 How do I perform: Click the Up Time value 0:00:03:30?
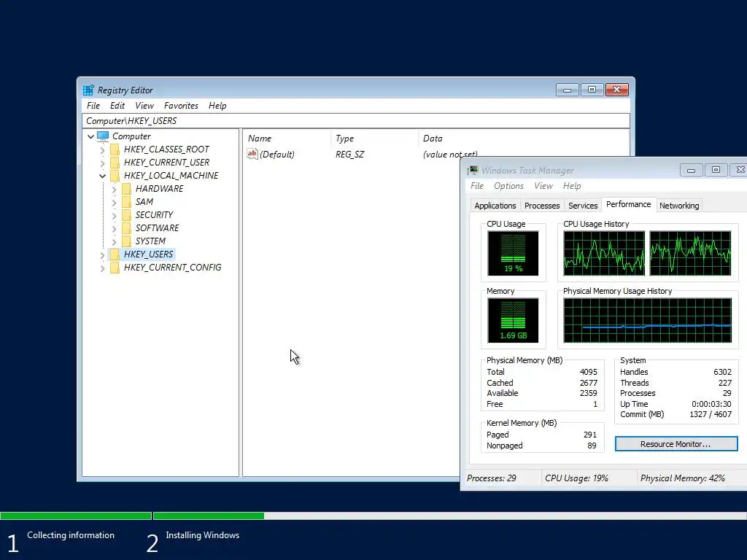pyautogui.click(x=711, y=404)
